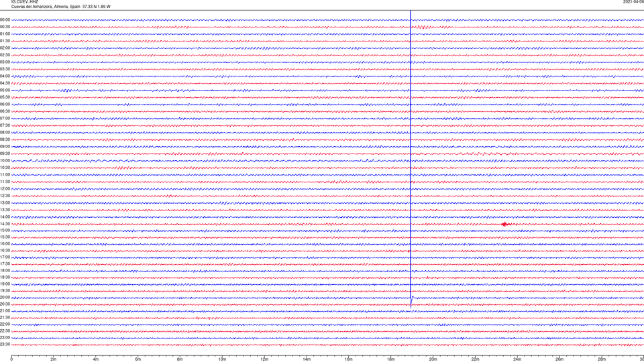Pick the 11:00 time label
Image resolution: width=644 pixels, height=362 pixels.
(x=5, y=174)
